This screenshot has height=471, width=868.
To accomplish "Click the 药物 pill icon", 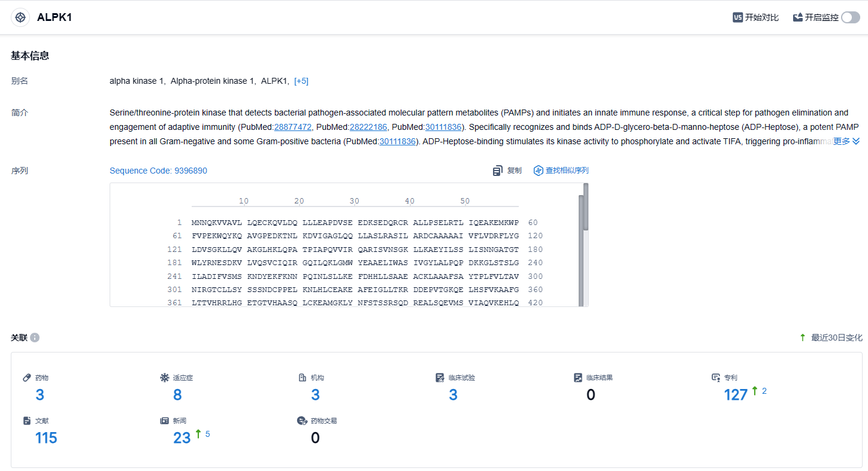I will click(26, 378).
